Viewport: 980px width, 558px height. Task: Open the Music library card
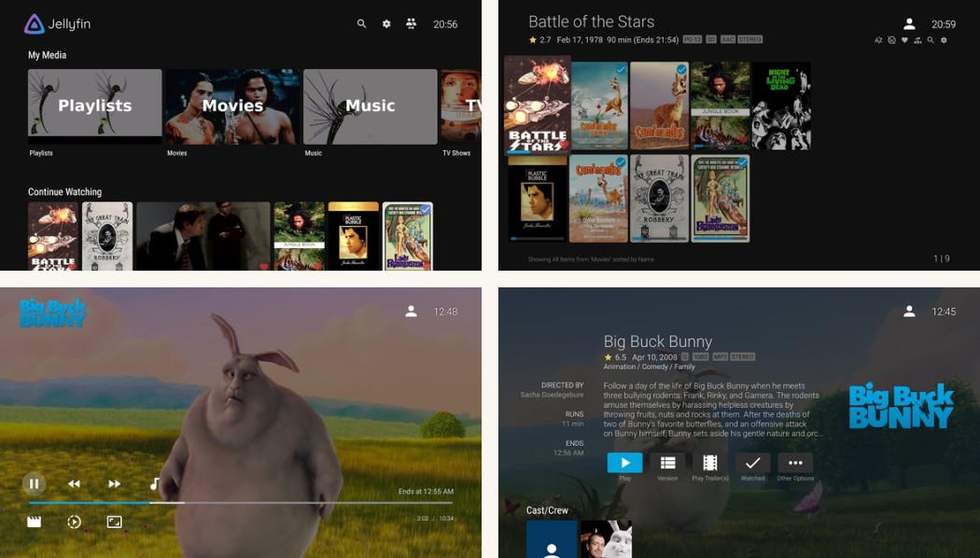(370, 106)
